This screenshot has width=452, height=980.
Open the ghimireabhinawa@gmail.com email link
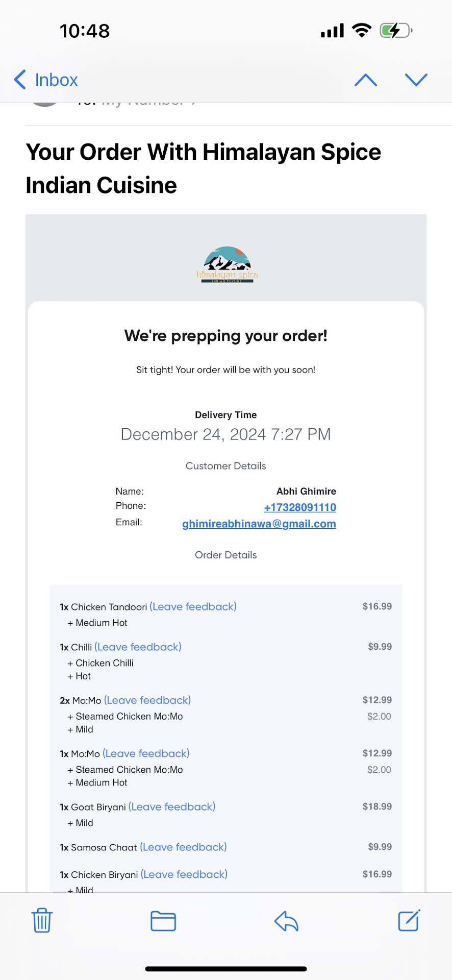pyautogui.click(x=259, y=524)
